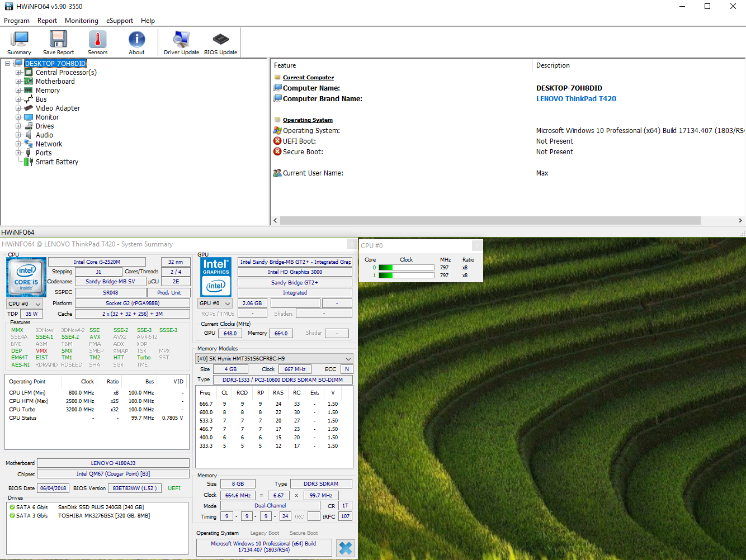The width and height of the screenshot is (746, 560).
Task: Select the Central Processor(s) tree icon
Action: [29, 73]
